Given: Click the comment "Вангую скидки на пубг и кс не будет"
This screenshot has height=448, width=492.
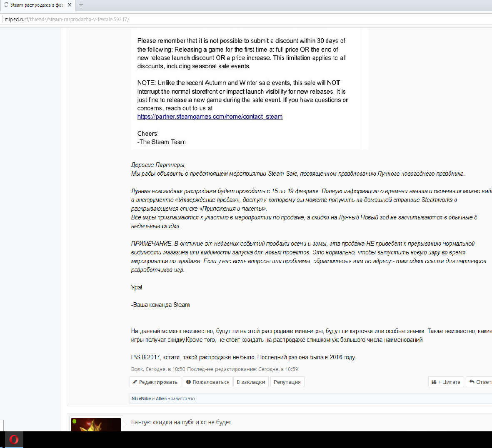Looking at the screenshot, I should click(x=181, y=422).
